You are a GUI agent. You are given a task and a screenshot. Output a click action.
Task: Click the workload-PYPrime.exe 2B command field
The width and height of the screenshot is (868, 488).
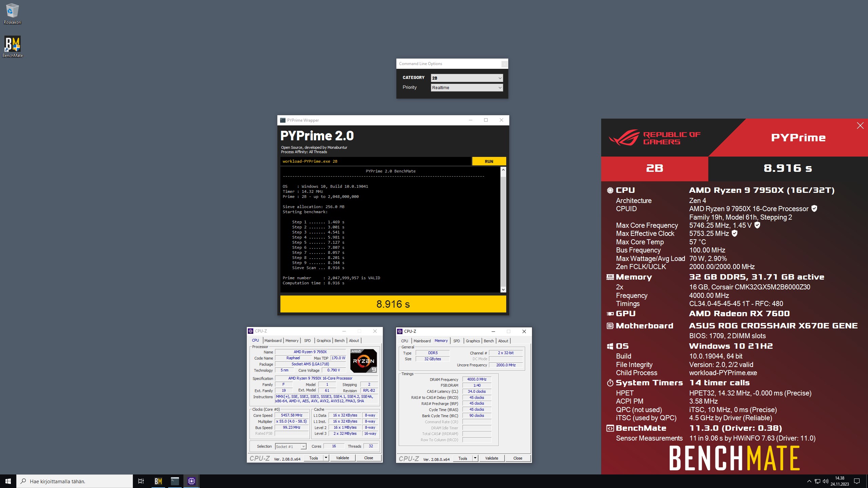click(375, 161)
